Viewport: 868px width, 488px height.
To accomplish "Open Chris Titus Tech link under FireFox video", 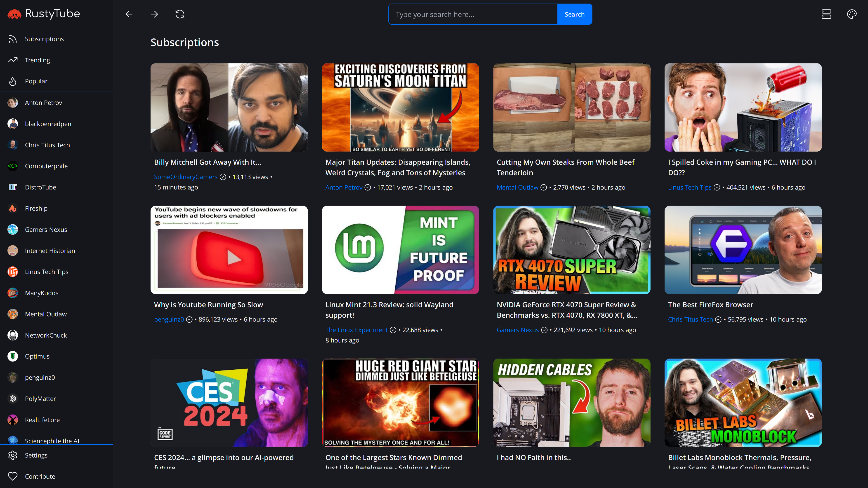I will click(x=690, y=319).
